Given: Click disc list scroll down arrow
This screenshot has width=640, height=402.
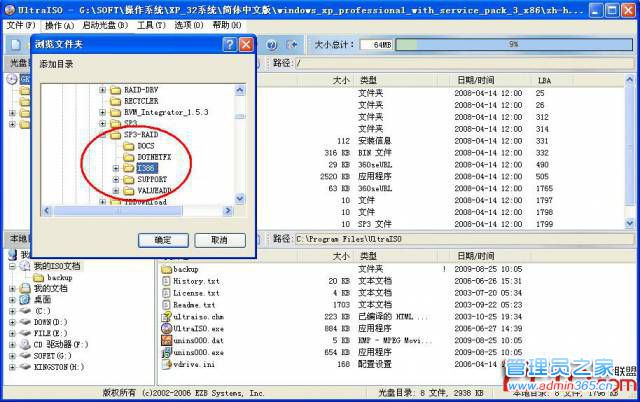Looking at the screenshot, I should (629, 223).
